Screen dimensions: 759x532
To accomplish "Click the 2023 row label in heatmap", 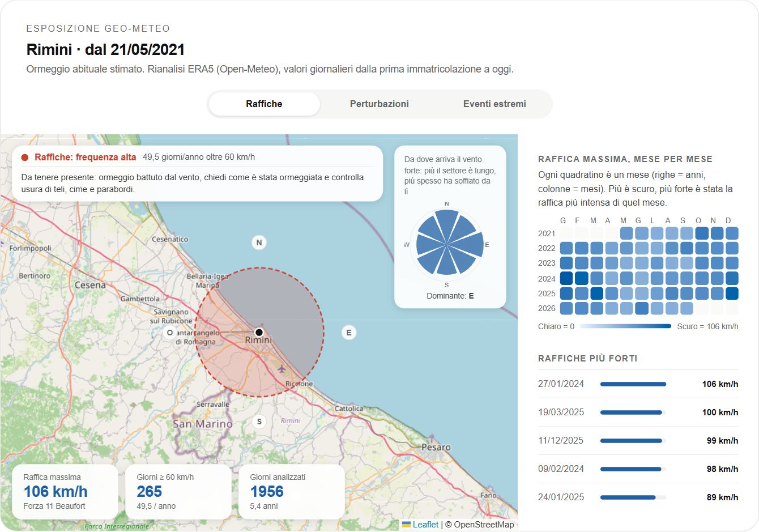I will (547, 263).
